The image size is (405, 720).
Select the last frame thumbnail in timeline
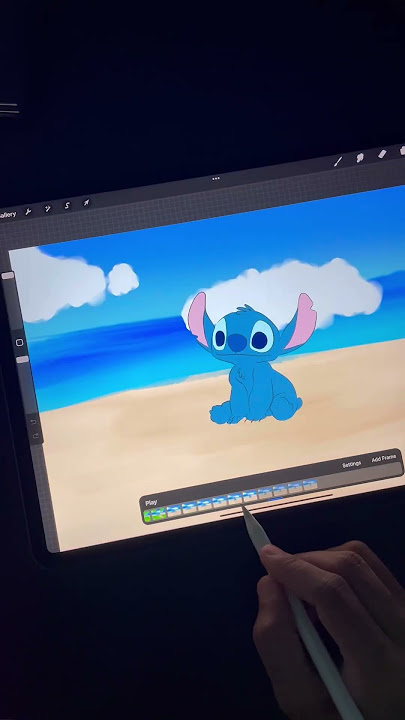[310, 484]
